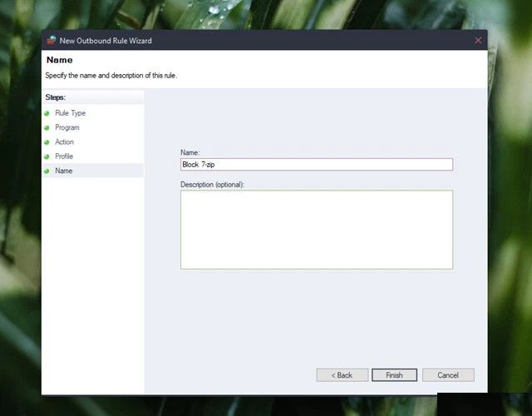Click the "Name:" field label
The image size is (532, 416).
tap(190, 153)
